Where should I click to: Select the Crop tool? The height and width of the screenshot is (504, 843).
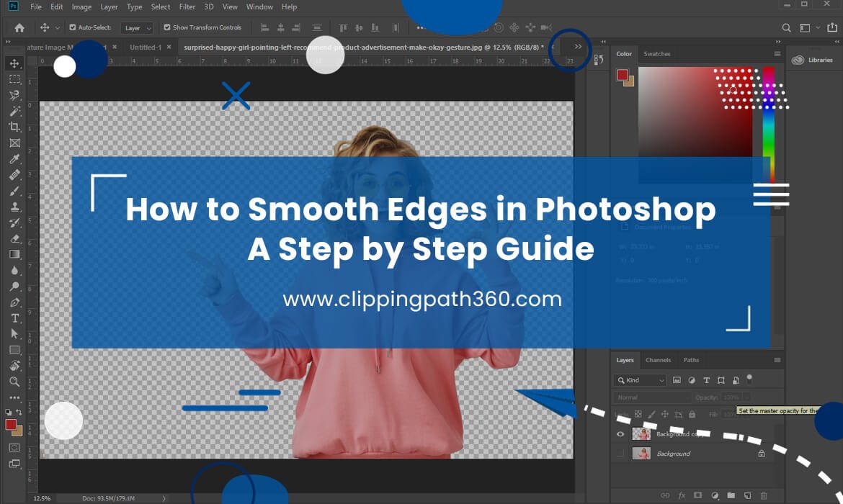click(x=14, y=127)
